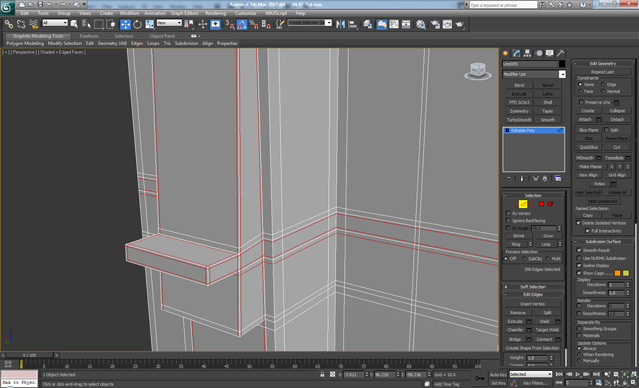Image resolution: width=639 pixels, height=388 pixels.
Task: Click the Chamfer button
Action: pyautogui.click(x=515, y=330)
